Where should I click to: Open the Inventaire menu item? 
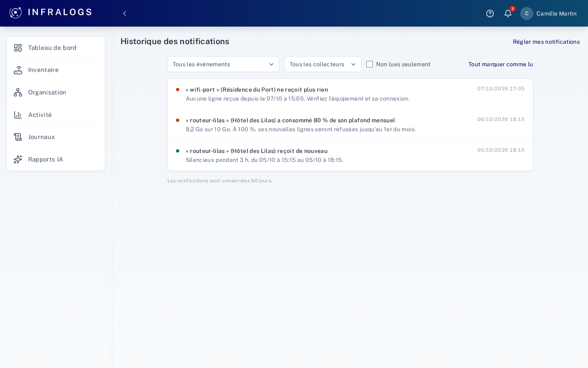56,70
